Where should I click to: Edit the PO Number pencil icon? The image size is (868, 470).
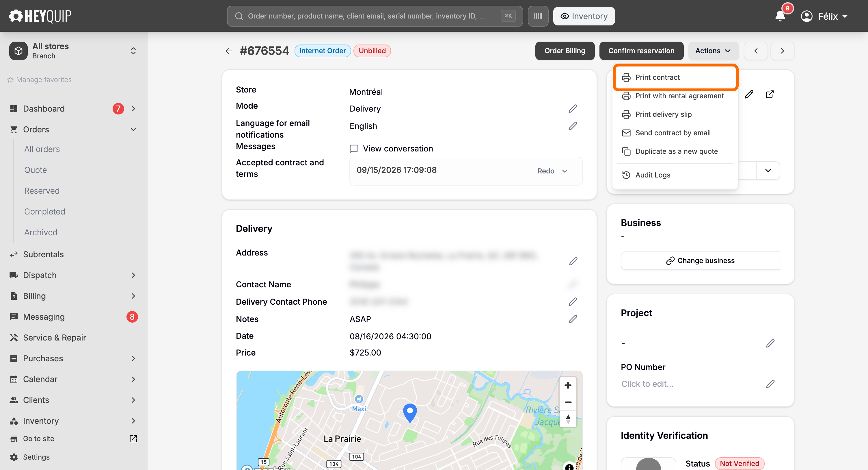pos(770,384)
